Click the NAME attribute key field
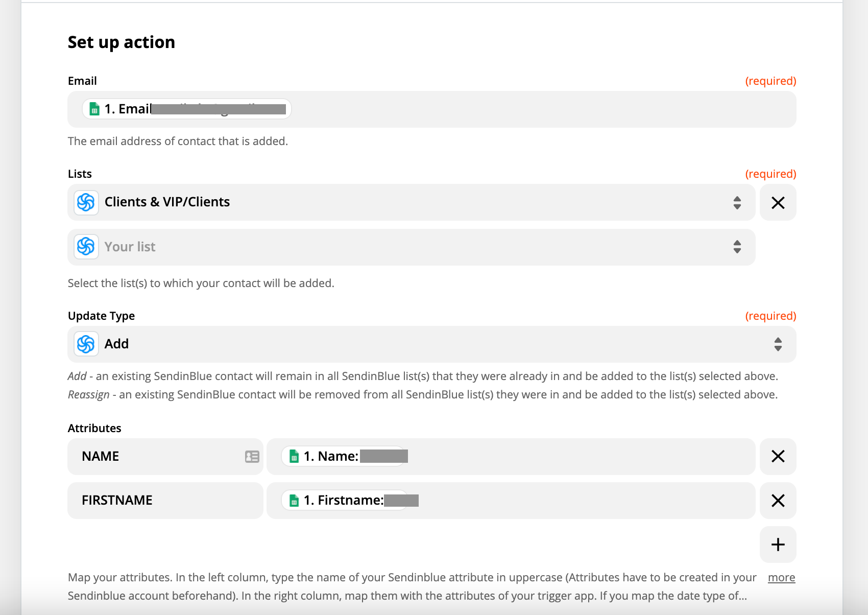 165,457
